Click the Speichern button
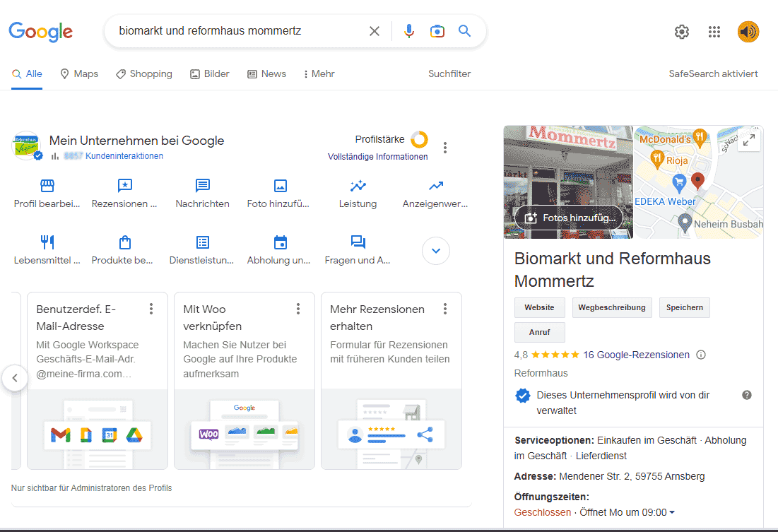 coord(685,308)
